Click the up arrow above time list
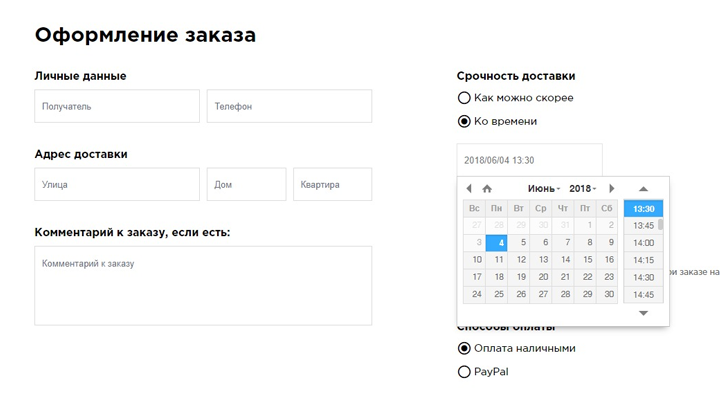The image size is (720, 407). 643,189
